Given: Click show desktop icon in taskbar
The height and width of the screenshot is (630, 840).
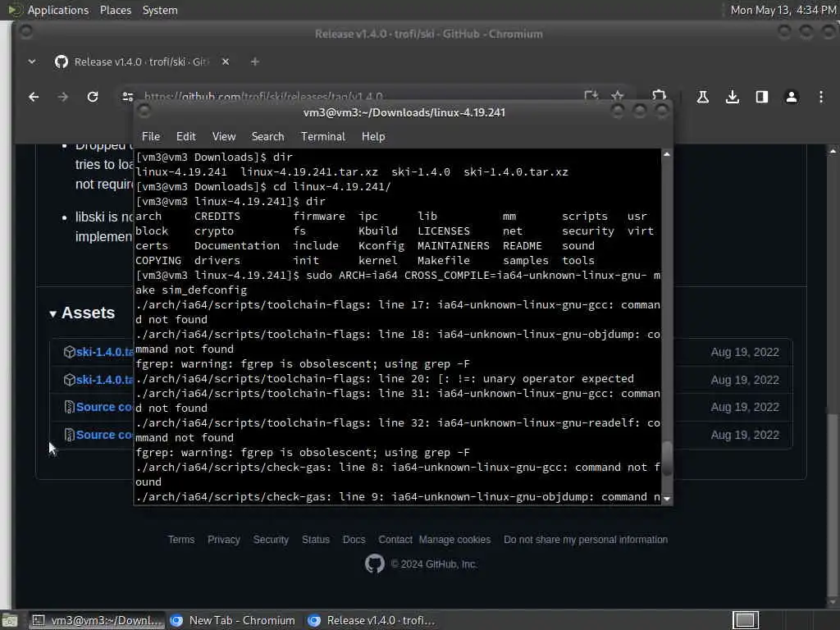Looking at the screenshot, I should point(9,621).
